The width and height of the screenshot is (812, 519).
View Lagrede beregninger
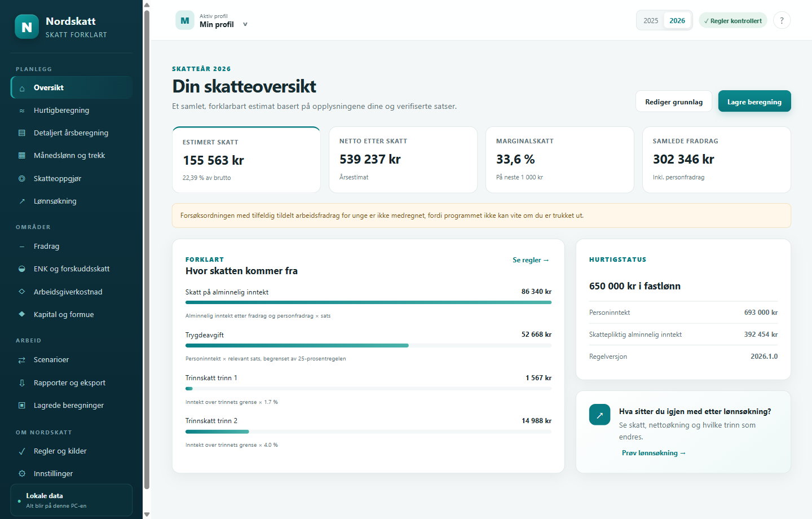[72, 405]
